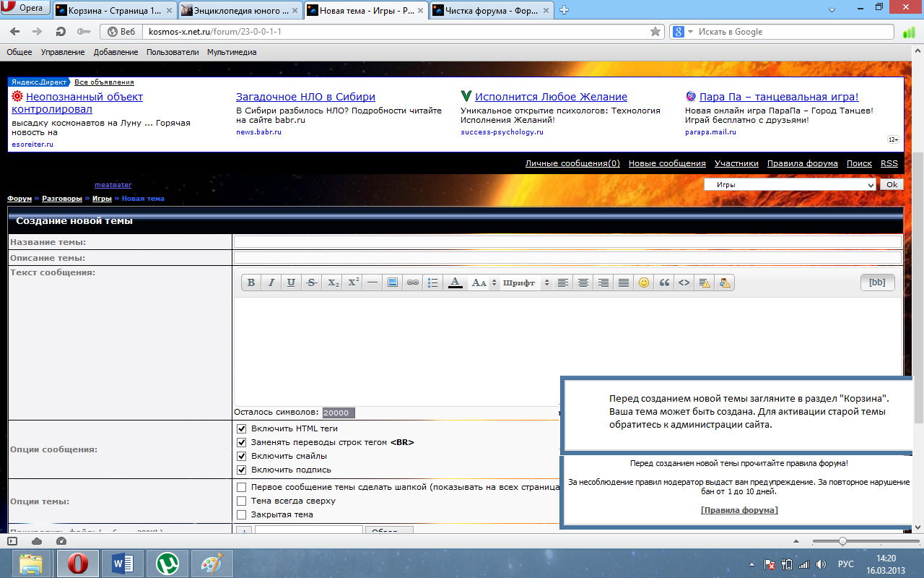Switch to 'Энциклопедия юного' tab
Screen dimensions: 924x578
pos(240,10)
